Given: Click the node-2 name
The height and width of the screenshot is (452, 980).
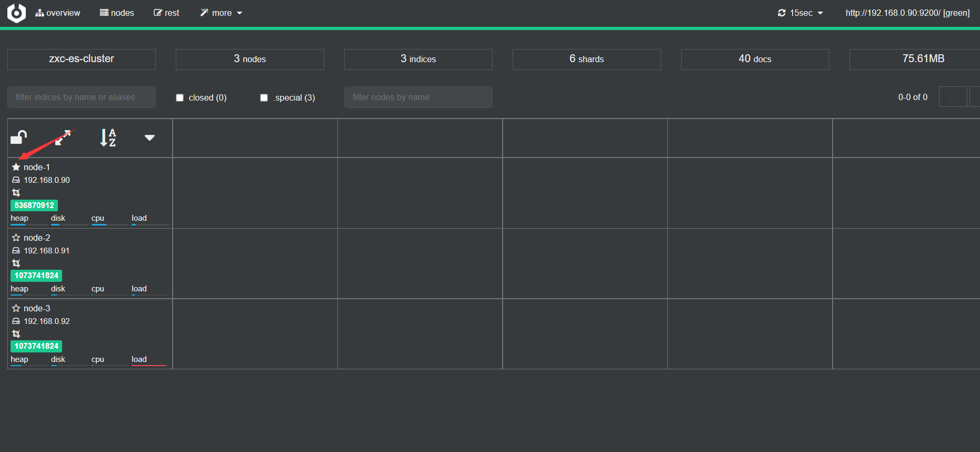Looking at the screenshot, I should (37, 238).
